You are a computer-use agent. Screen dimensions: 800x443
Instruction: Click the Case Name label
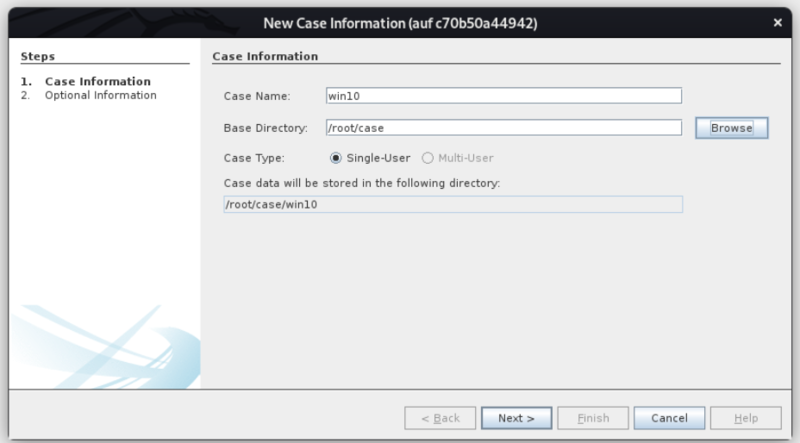point(257,96)
